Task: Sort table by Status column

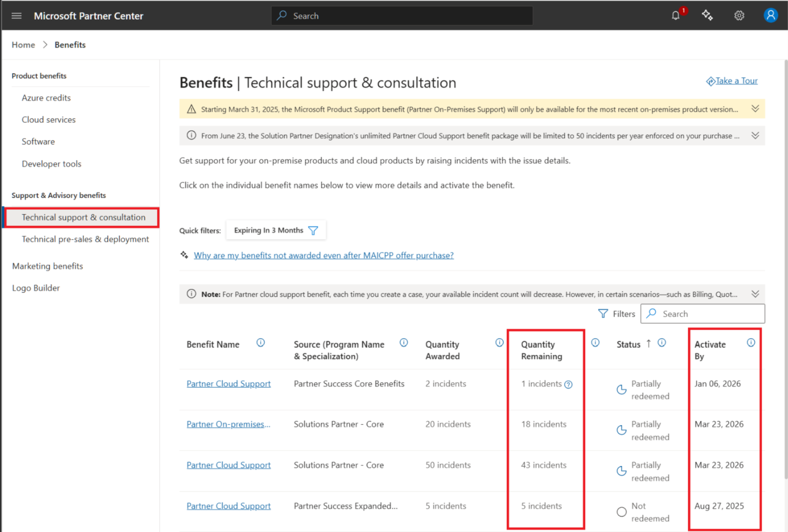Action: click(x=629, y=344)
